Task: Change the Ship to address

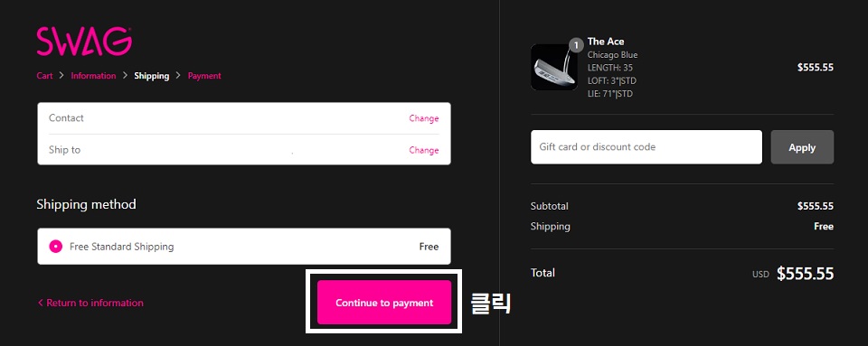Action: 423,150
